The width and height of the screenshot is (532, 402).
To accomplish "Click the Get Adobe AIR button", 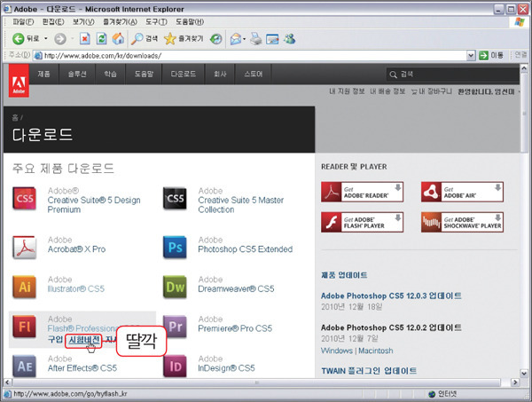I will point(462,192).
